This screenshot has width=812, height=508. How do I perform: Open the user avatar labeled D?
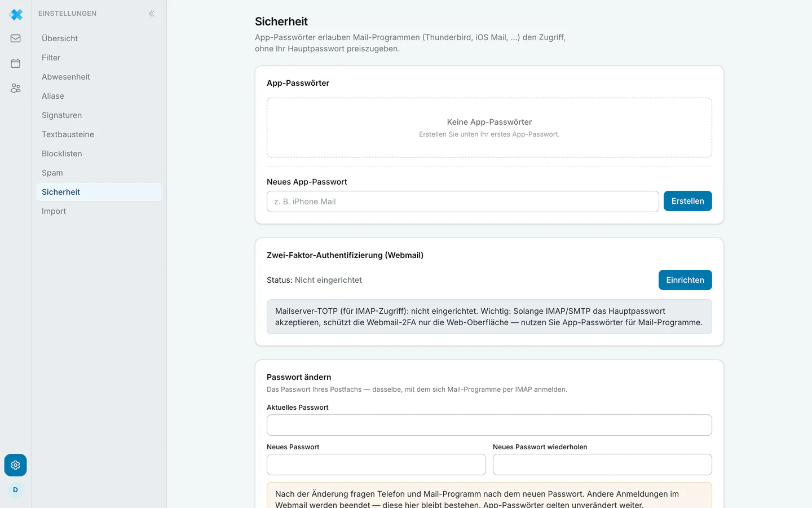(15, 490)
